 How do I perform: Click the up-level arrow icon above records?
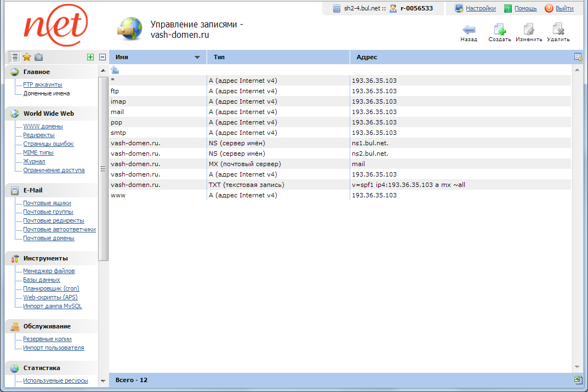coord(115,70)
